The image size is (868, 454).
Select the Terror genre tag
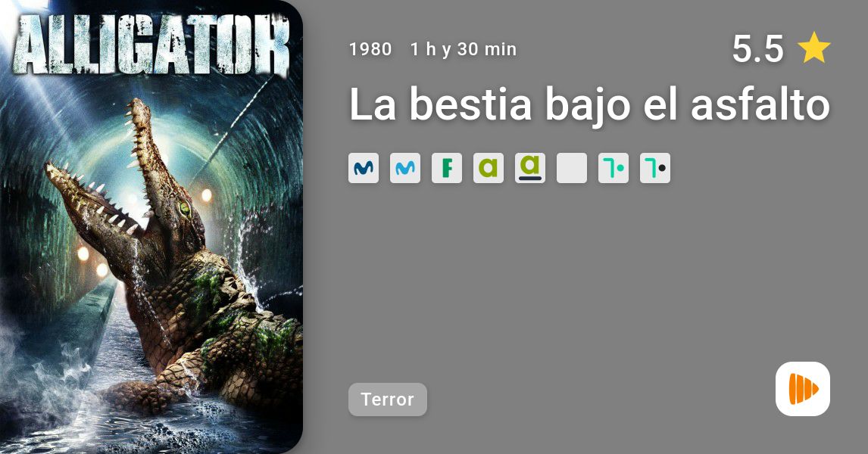388,400
